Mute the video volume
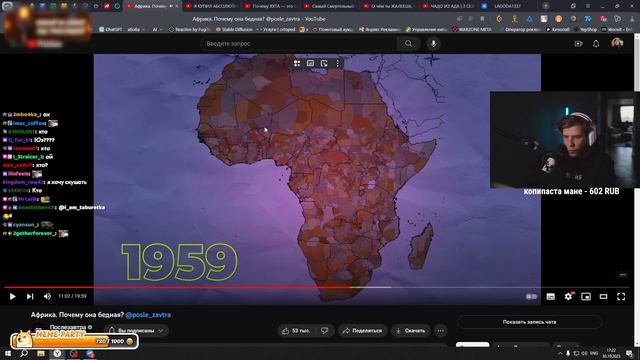The image size is (640, 360). 47,296
